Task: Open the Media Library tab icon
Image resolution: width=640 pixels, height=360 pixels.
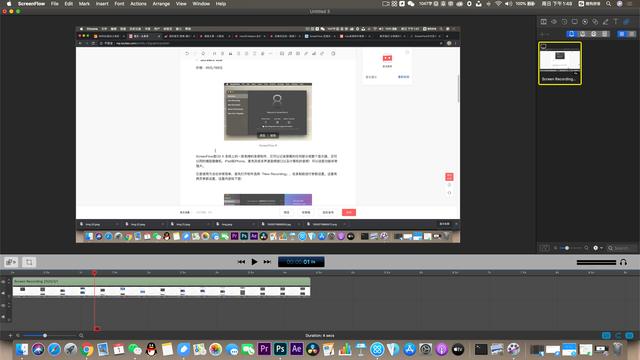Action: pyautogui.click(x=626, y=22)
